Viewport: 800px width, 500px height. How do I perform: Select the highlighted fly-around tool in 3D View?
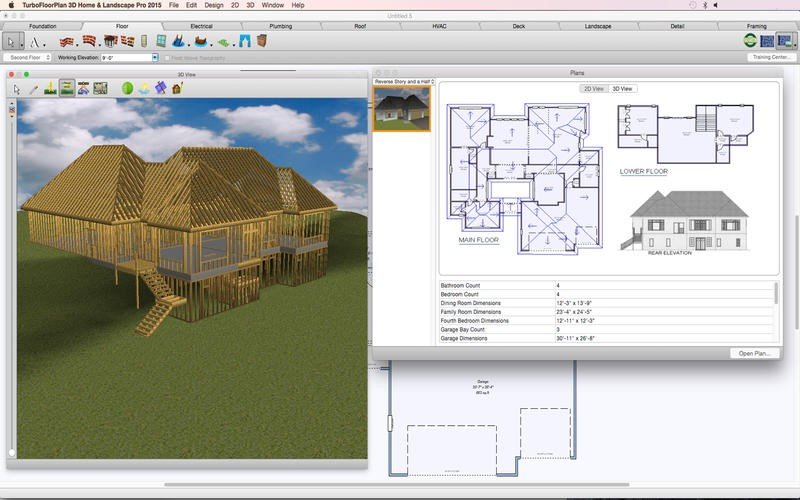click(x=66, y=88)
